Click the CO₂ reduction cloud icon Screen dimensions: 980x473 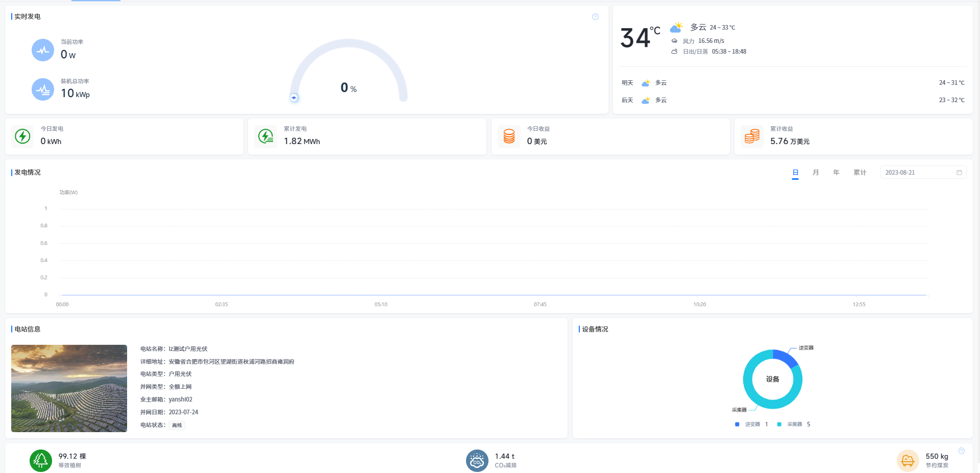pyautogui.click(x=477, y=461)
